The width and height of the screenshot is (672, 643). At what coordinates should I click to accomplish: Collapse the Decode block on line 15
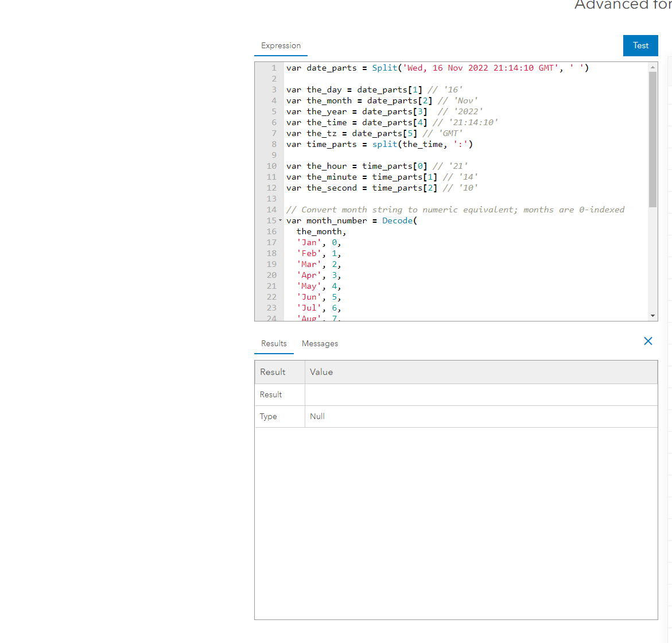click(279, 220)
